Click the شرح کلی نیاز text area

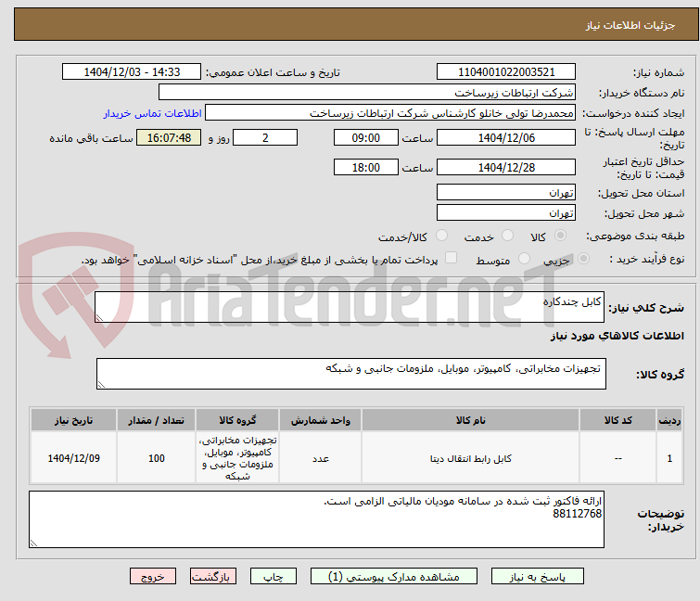pos(350,307)
